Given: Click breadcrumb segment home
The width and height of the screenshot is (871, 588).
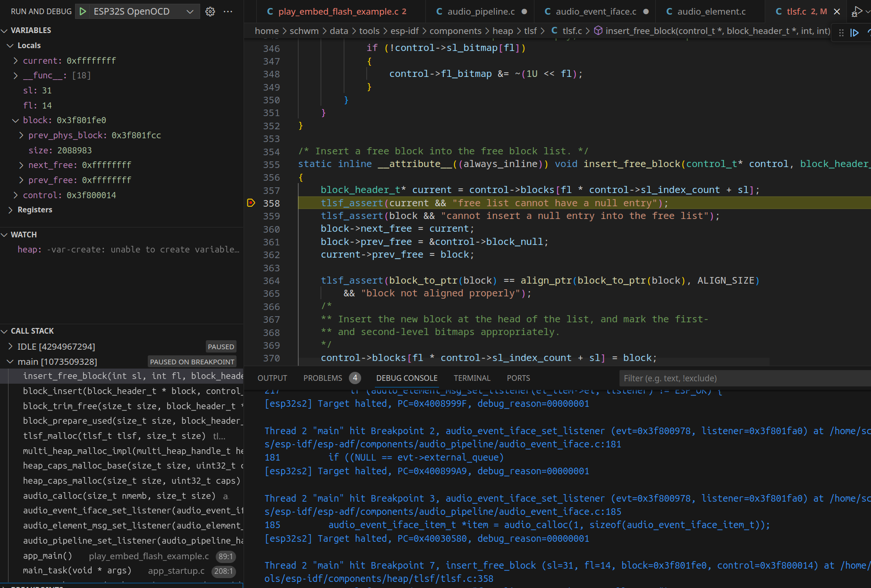Looking at the screenshot, I should click(267, 31).
